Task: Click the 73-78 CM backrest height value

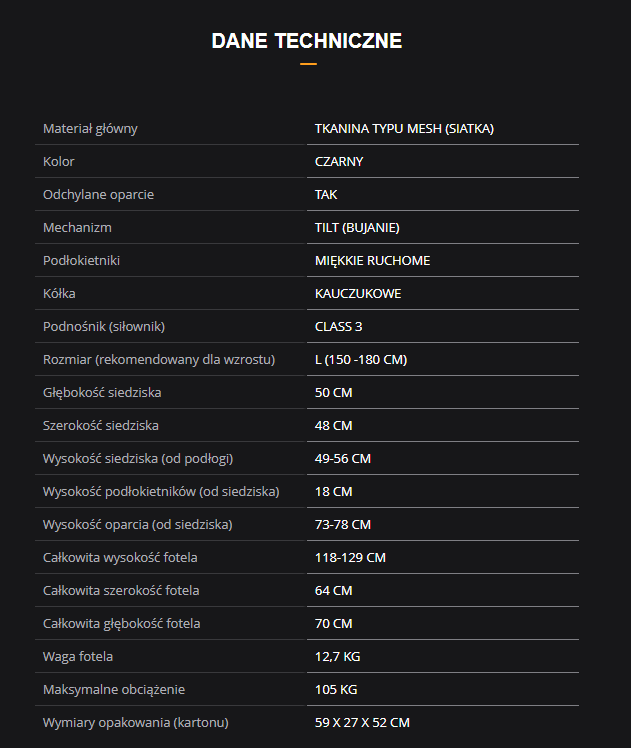Action: (343, 524)
